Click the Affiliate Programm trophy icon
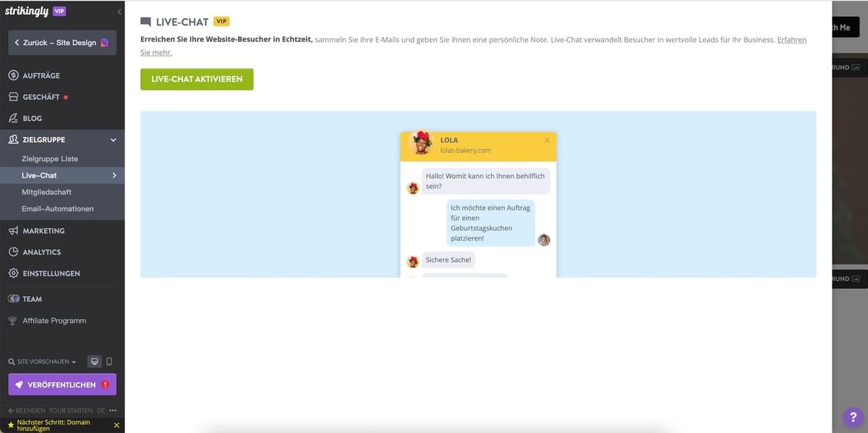Viewport: 868px width, 433px height. click(x=12, y=320)
